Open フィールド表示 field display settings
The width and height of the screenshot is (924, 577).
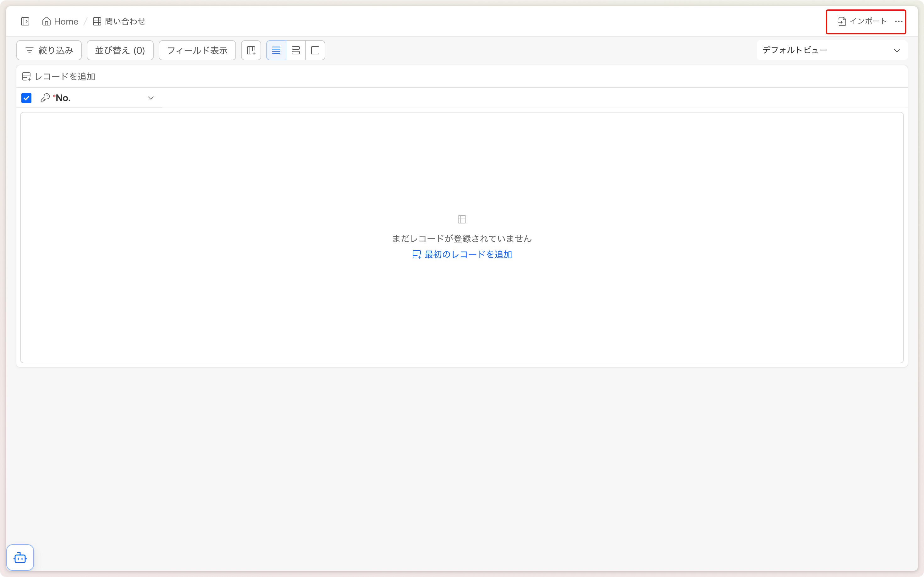coord(197,50)
